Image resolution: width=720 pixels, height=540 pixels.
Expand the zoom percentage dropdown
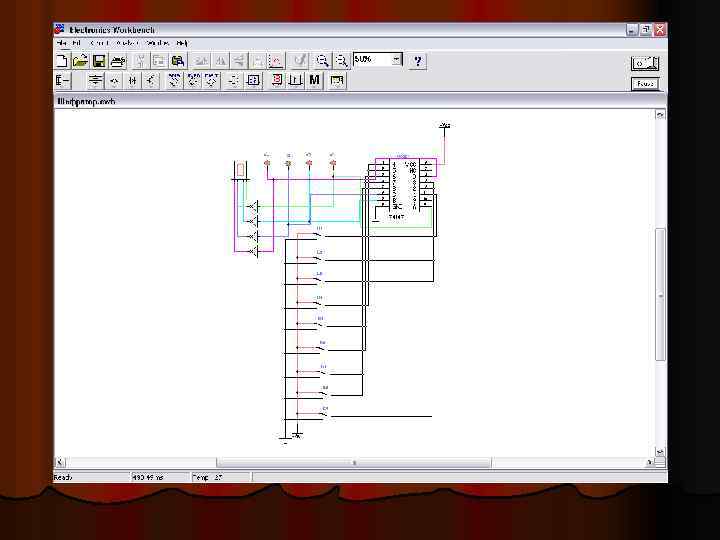396,59
